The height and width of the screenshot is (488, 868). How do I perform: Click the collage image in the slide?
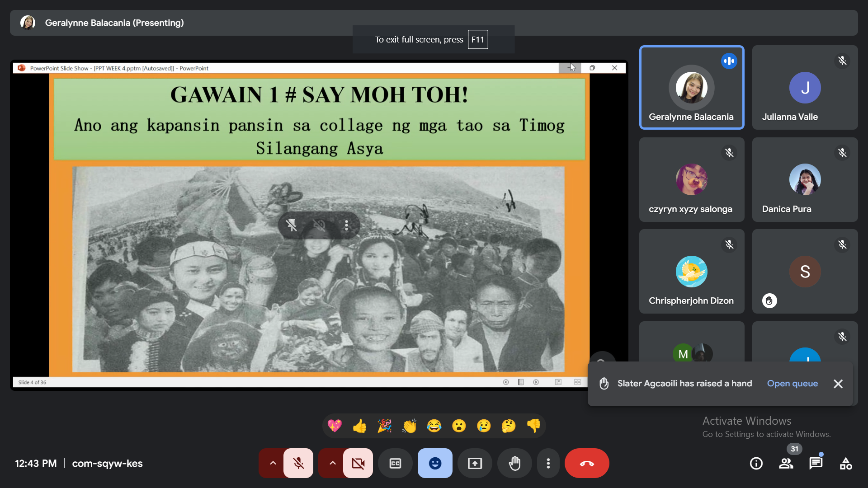pos(318,269)
